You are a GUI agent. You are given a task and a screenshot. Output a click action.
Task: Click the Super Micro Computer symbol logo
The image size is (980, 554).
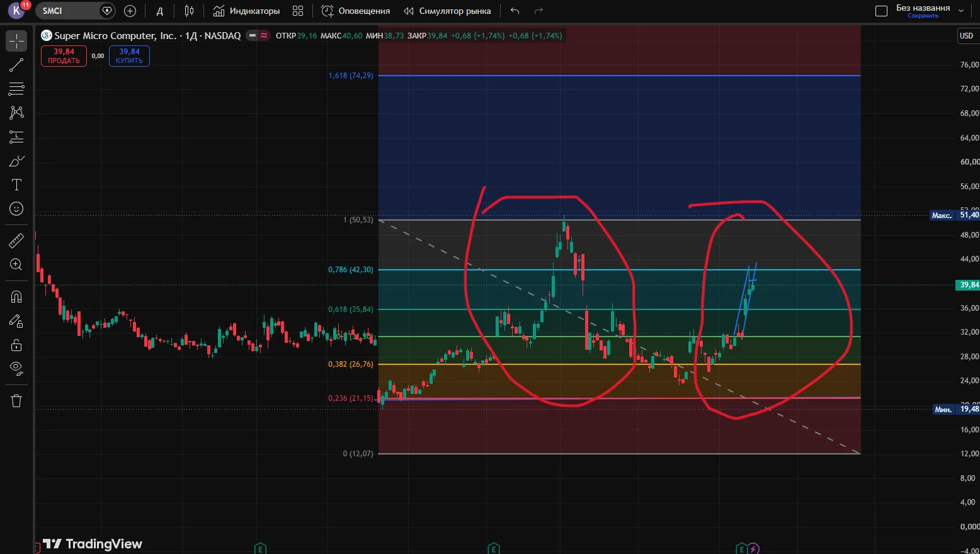tap(47, 35)
